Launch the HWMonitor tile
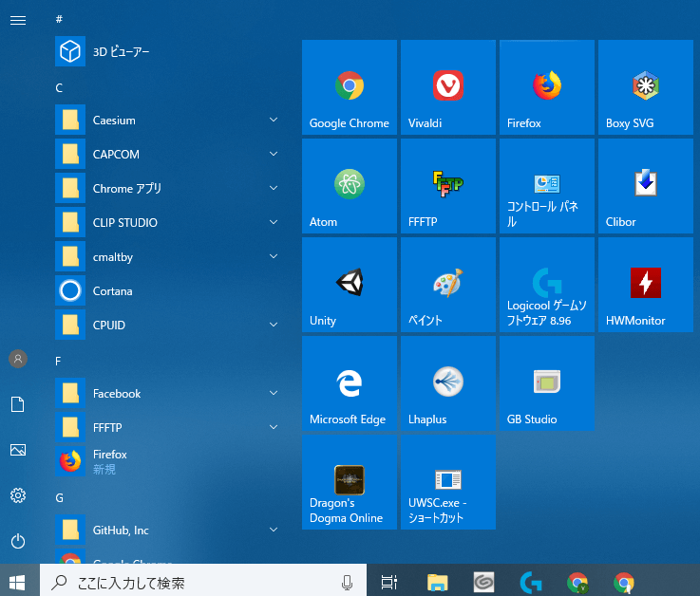Viewport: 700px width, 596px height. [646, 285]
